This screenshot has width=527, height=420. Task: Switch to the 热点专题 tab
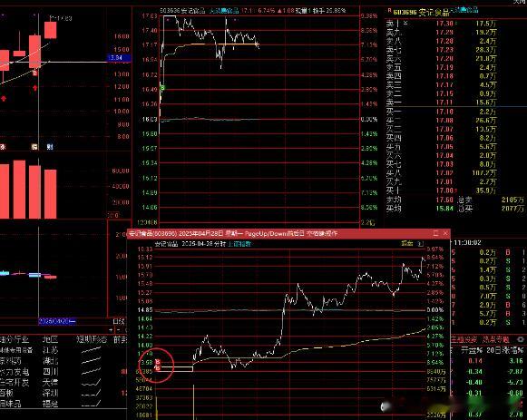[496, 339]
